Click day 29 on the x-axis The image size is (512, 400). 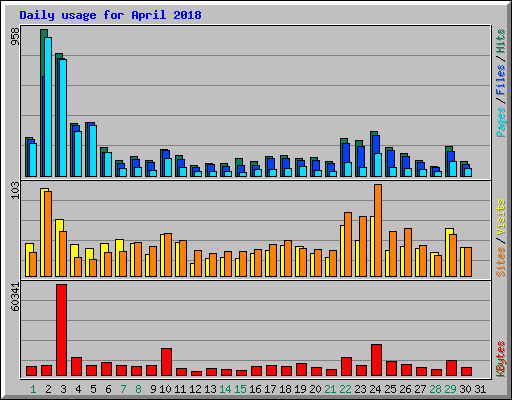(x=450, y=389)
